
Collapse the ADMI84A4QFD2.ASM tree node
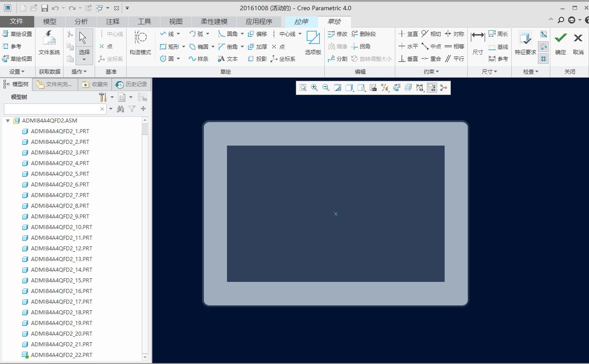(x=8, y=121)
